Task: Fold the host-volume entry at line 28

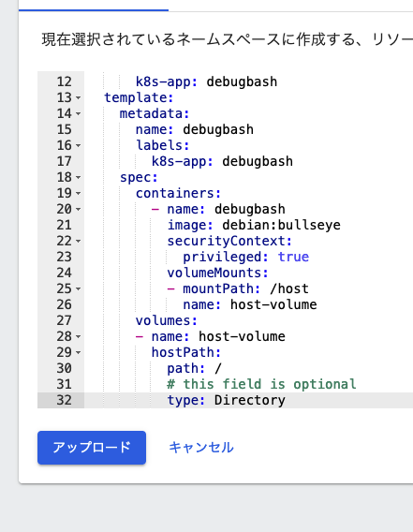Action: coord(79,337)
